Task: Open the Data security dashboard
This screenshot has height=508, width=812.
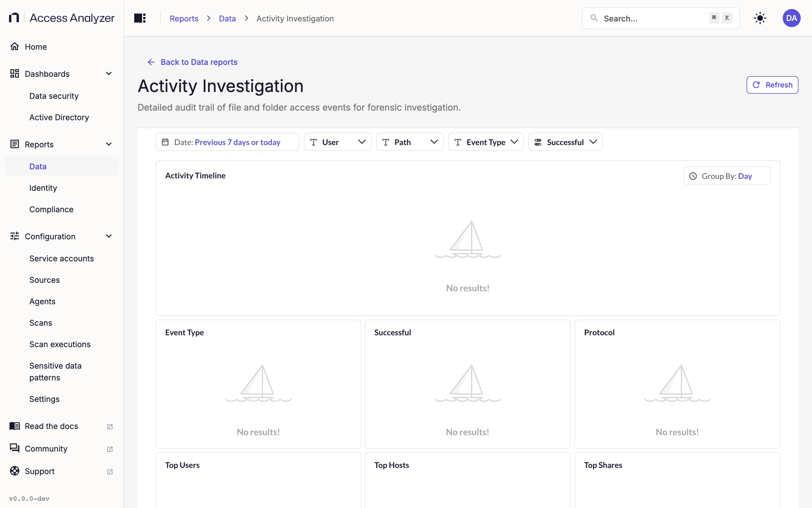Action: (62, 96)
